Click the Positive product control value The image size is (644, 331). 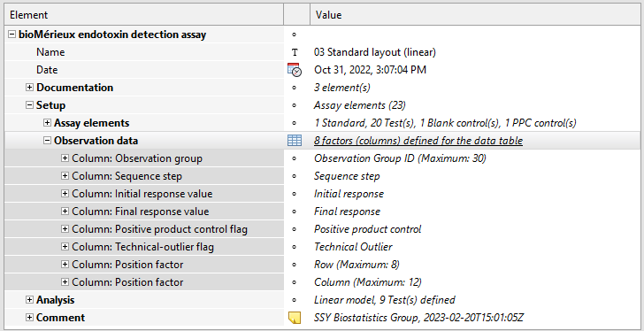368,228
